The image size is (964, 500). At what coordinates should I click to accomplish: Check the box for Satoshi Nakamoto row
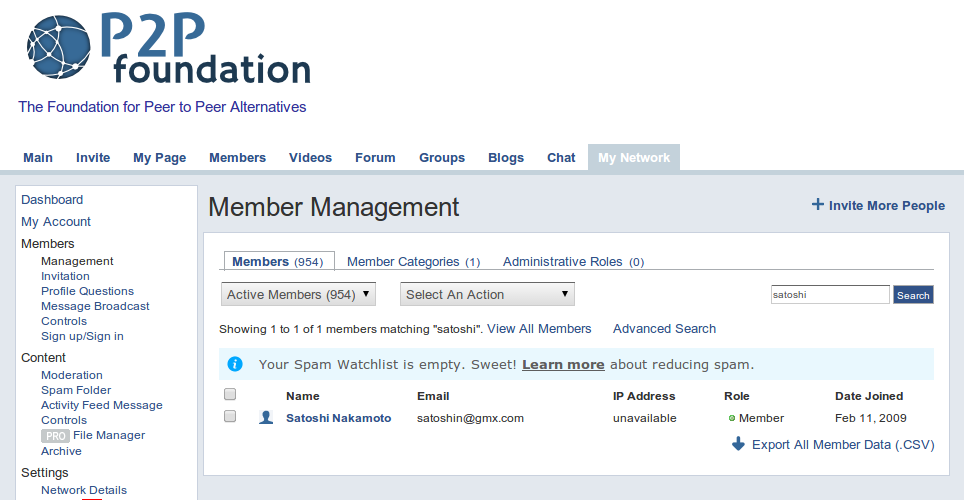tap(230, 416)
